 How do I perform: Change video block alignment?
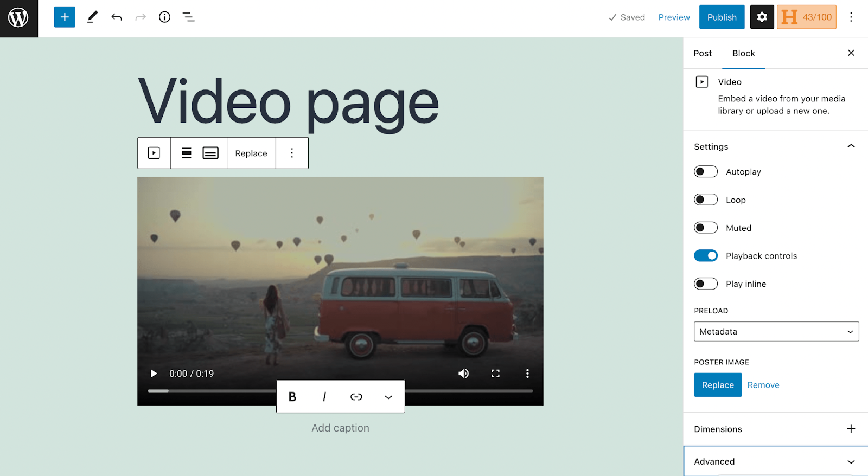(186, 153)
